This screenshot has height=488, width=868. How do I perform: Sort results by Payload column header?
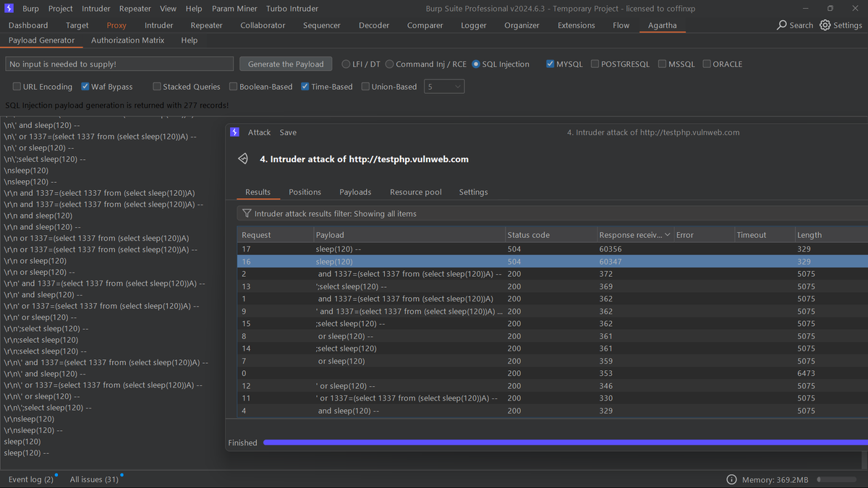click(x=409, y=235)
